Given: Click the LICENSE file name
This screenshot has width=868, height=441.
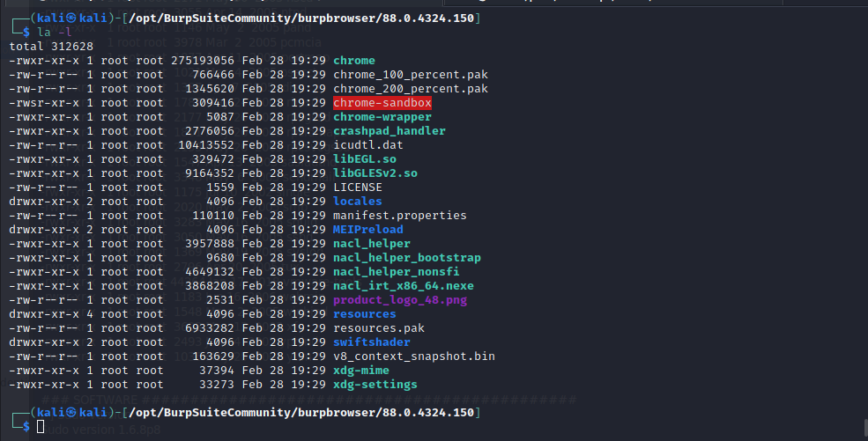Looking at the screenshot, I should [357, 187].
